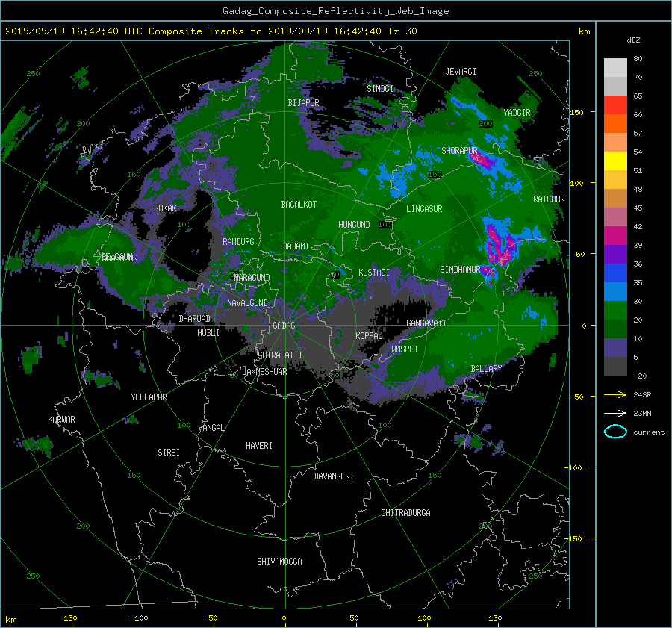Viewport: 672px width, 628px height.
Task: Click the HOSPET city label
Action: (x=405, y=349)
